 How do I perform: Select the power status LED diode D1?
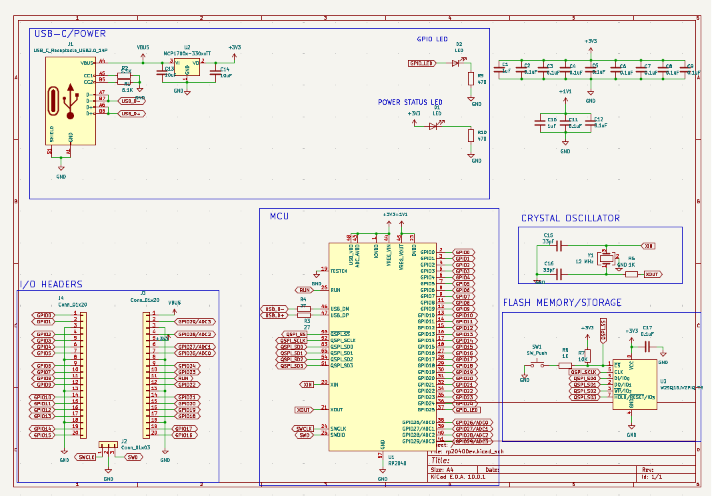pyautogui.click(x=433, y=126)
